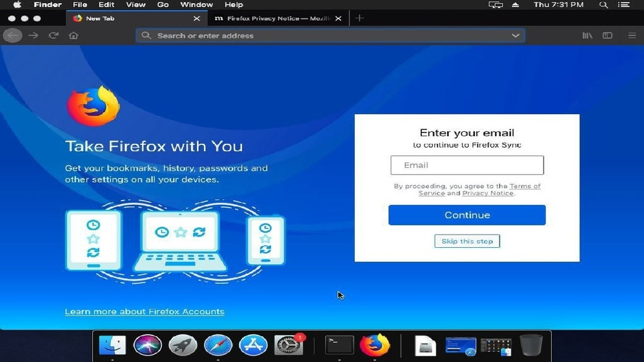Click the forward arrow in toolbar
644x362 pixels.
33,35
